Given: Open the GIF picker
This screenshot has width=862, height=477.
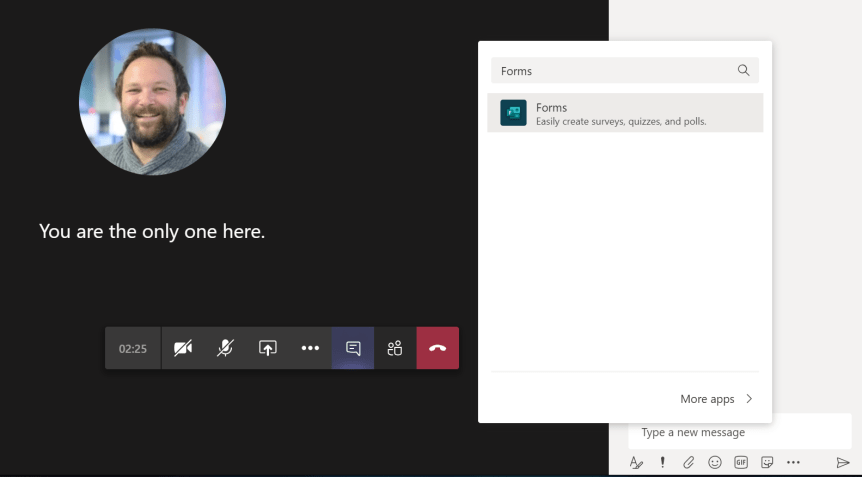Looking at the screenshot, I should pyautogui.click(x=741, y=462).
